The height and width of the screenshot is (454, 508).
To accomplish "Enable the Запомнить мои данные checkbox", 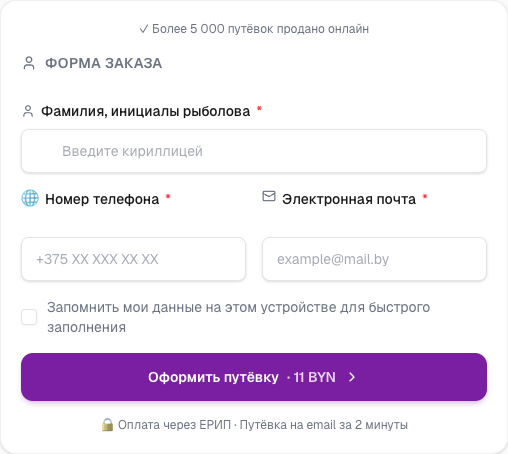I will click(29, 317).
